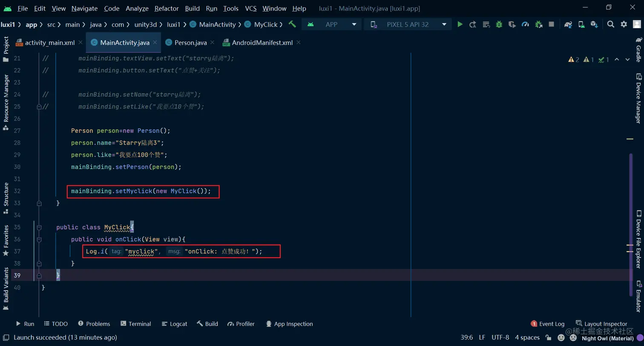
Task: Click the happy smiley feedback icon
Action: (561, 337)
